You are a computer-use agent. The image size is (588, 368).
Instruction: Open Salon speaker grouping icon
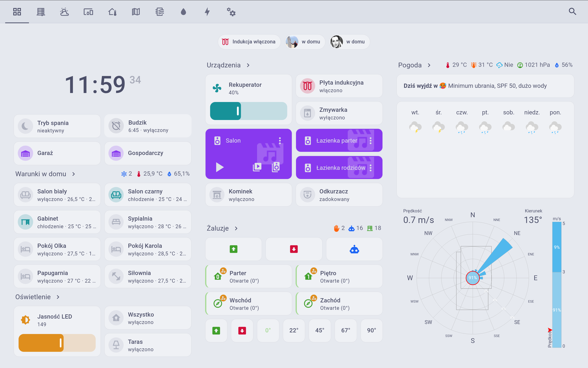276,167
